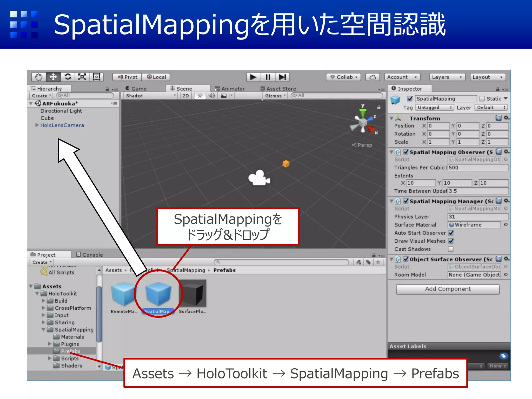Switch to the Animator tab
The height and width of the screenshot is (399, 532).
[230, 89]
